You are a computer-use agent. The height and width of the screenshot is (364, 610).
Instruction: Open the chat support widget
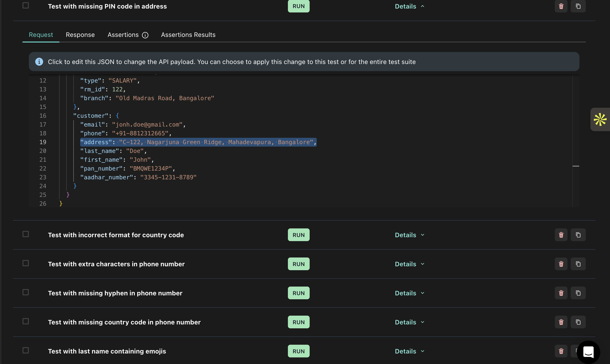(588, 352)
